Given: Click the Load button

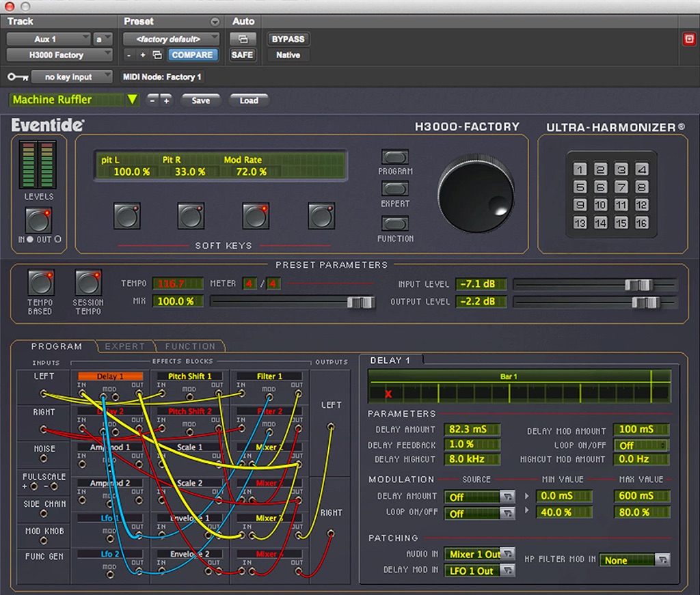Looking at the screenshot, I should [x=249, y=100].
